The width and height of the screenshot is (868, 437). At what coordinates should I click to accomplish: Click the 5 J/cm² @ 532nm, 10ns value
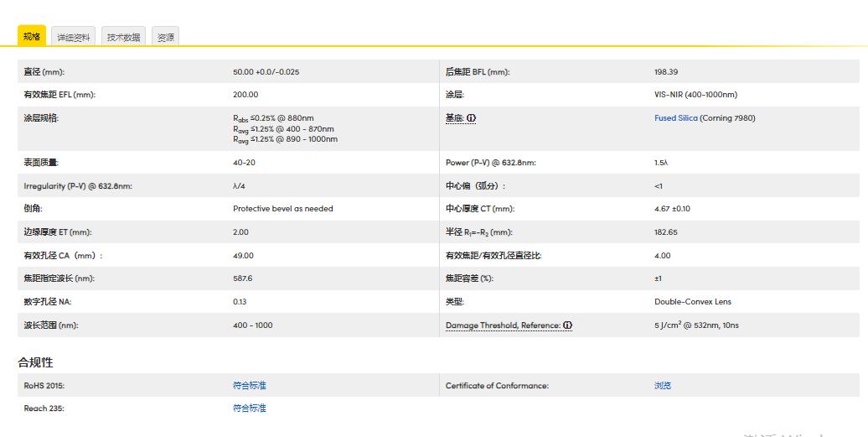(x=696, y=325)
